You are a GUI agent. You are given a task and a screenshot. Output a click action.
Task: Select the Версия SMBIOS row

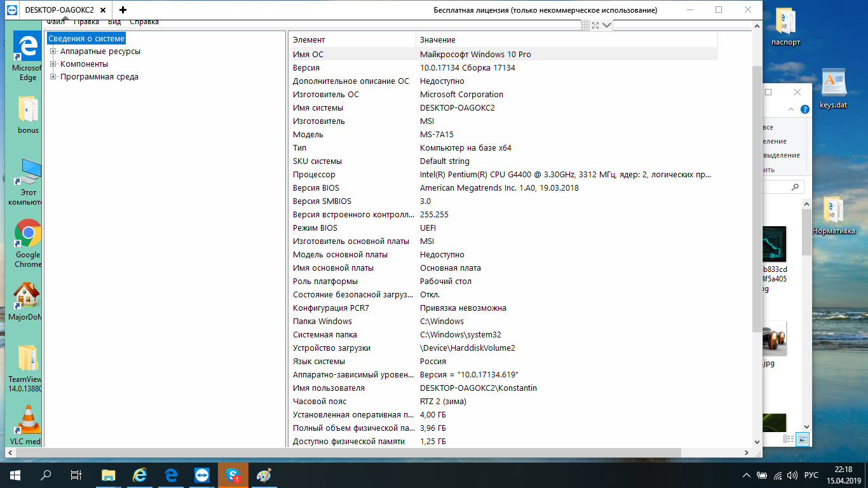tap(505, 201)
